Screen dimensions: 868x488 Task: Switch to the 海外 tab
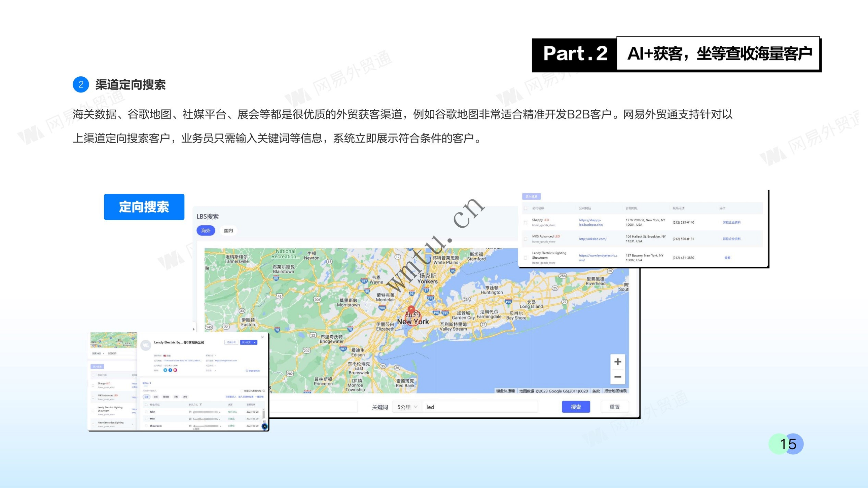click(206, 231)
